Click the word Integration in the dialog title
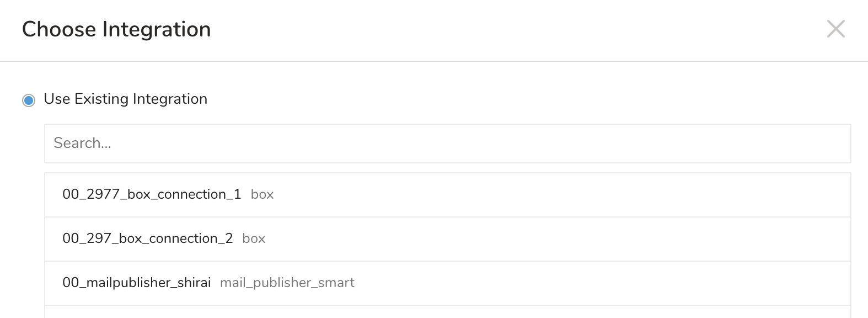 tap(157, 29)
